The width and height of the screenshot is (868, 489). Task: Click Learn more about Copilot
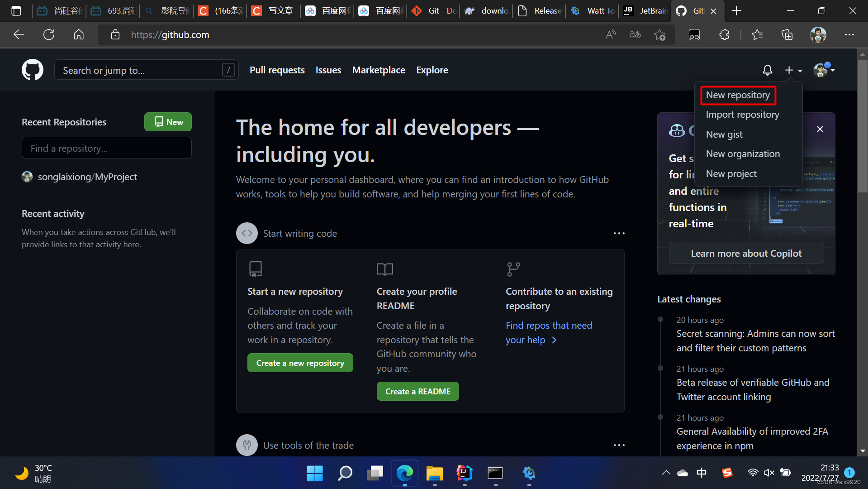click(x=746, y=254)
